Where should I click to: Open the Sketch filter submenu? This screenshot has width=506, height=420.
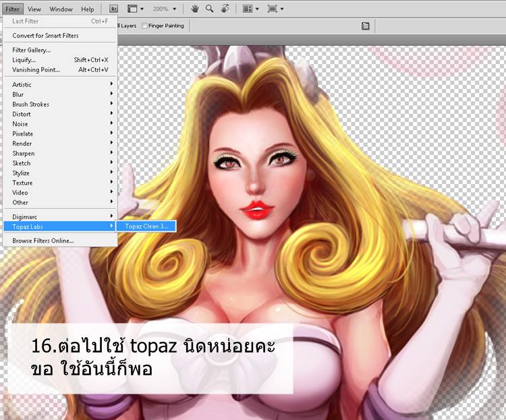pos(60,163)
